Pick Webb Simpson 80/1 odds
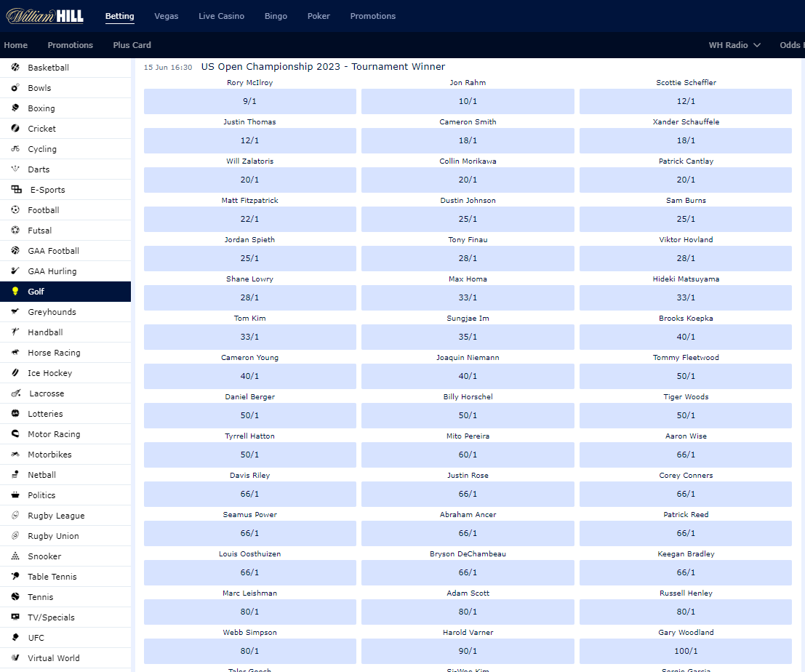 pyautogui.click(x=249, y=651)
